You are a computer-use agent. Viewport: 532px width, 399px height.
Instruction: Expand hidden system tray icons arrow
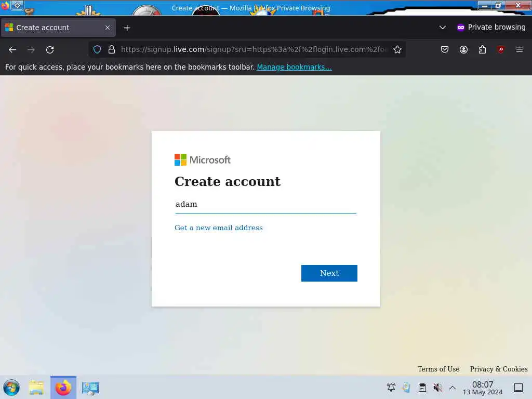click(x=453, y=388)
